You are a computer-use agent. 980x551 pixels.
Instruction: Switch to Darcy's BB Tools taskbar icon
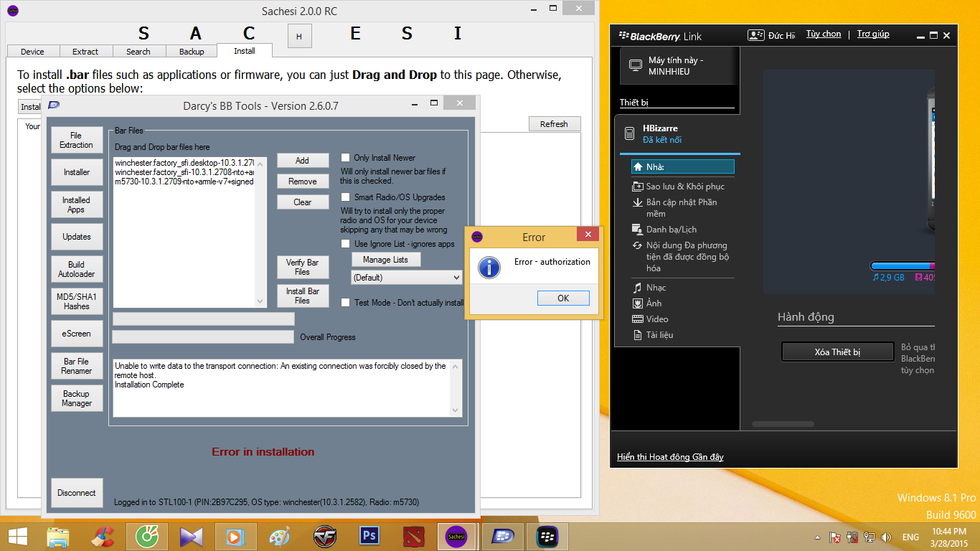(x=502, y=536)
